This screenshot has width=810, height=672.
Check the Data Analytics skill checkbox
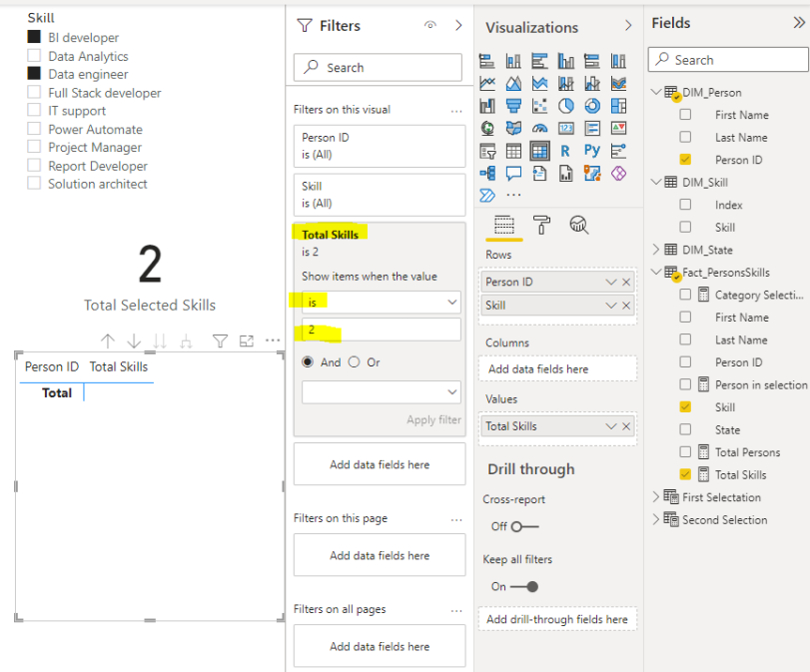tap(34, 55)
